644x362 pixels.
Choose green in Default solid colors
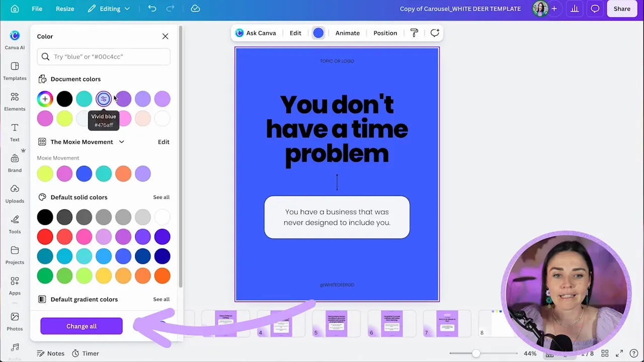(45, 276)
